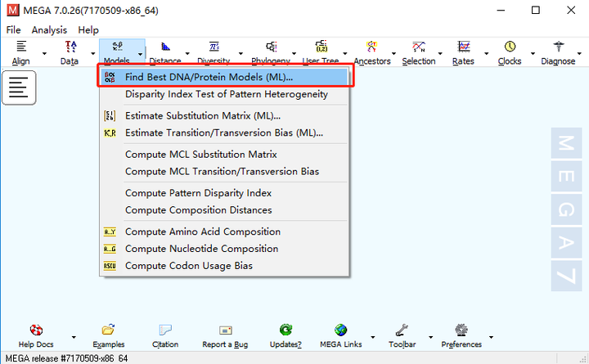Select the Diversity toolbar icon
This screenshot has height=364, width=589.
pyautogui.click(x=214, y=47)
